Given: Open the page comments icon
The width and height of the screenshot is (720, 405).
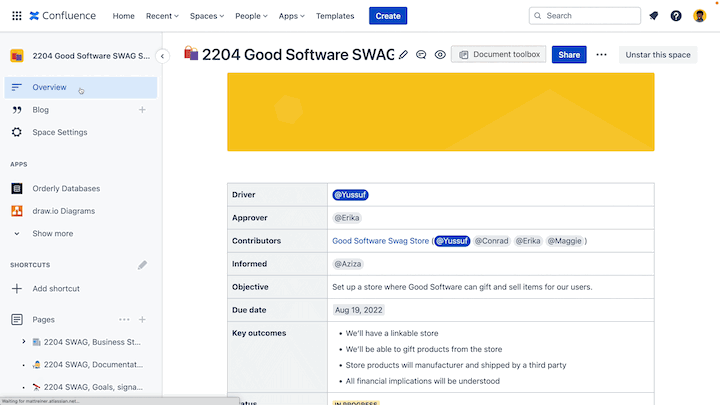Looking at the screenshot, I should 421,55.
